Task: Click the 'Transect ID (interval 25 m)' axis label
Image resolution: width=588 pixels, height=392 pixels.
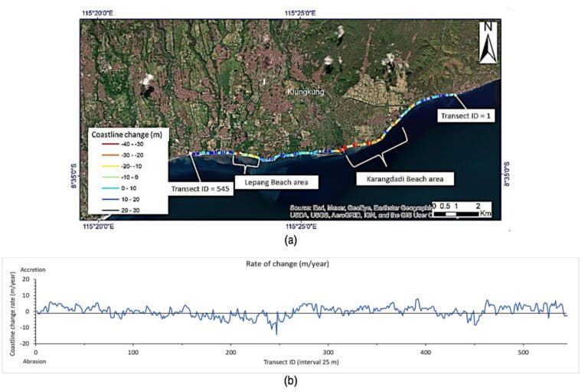Action: tap(301, 362)
